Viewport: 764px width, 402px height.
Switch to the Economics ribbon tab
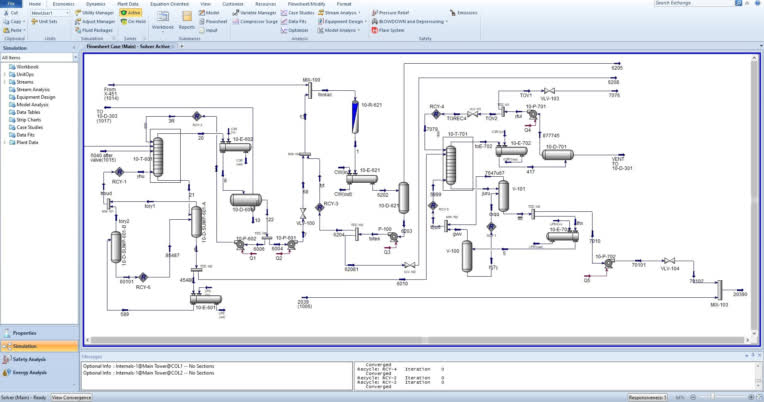coord(63,3)
